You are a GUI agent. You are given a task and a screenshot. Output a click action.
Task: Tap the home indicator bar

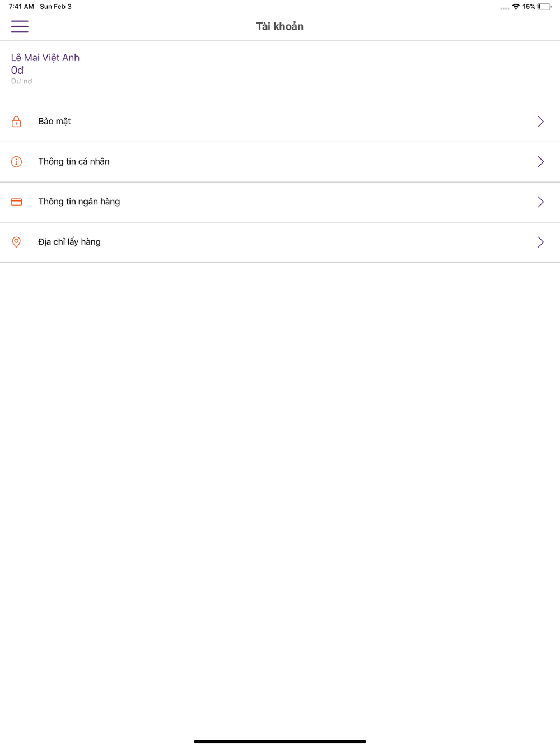pyautogui.click(x=280, y=741)
